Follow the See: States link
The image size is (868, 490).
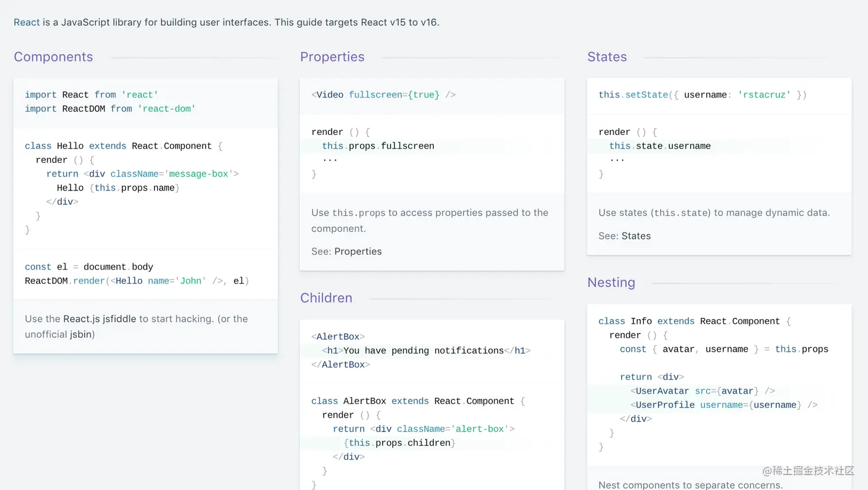636,236
